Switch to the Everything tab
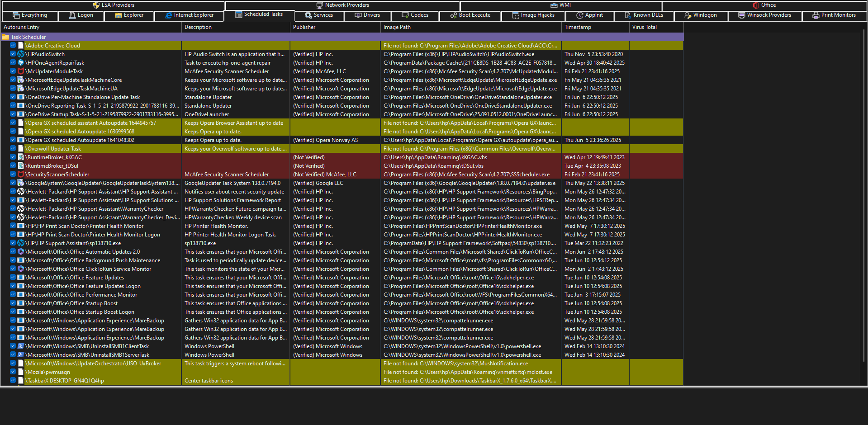 [x=30, y=15]
